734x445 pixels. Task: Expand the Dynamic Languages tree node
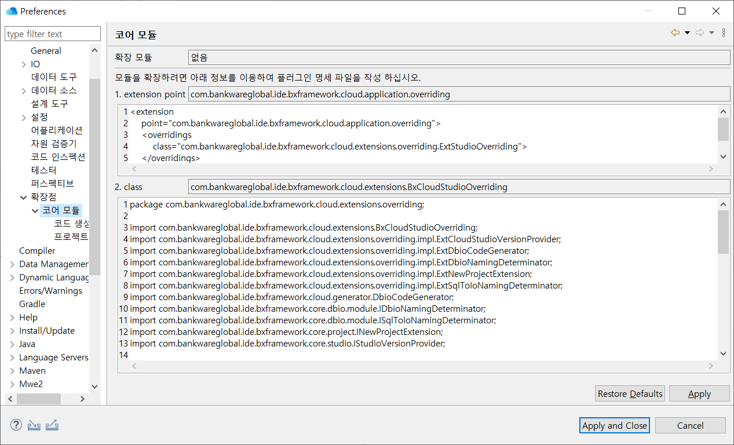point(12,278)
